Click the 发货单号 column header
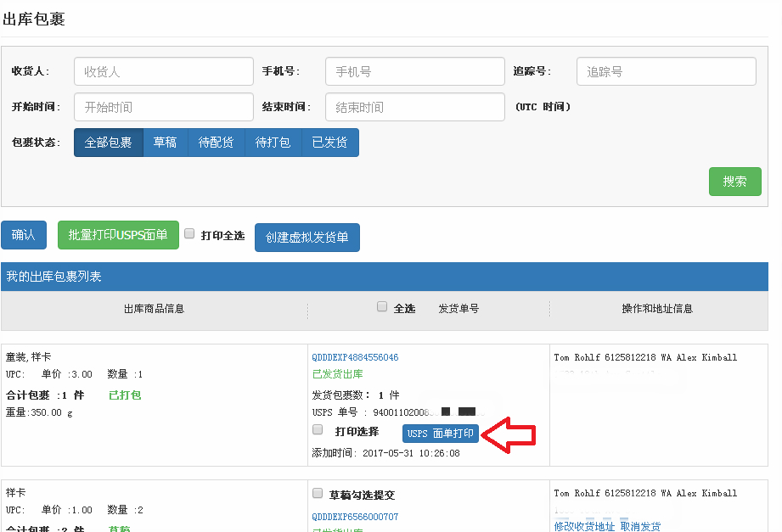The image size is (782, 532). (459, 309)
